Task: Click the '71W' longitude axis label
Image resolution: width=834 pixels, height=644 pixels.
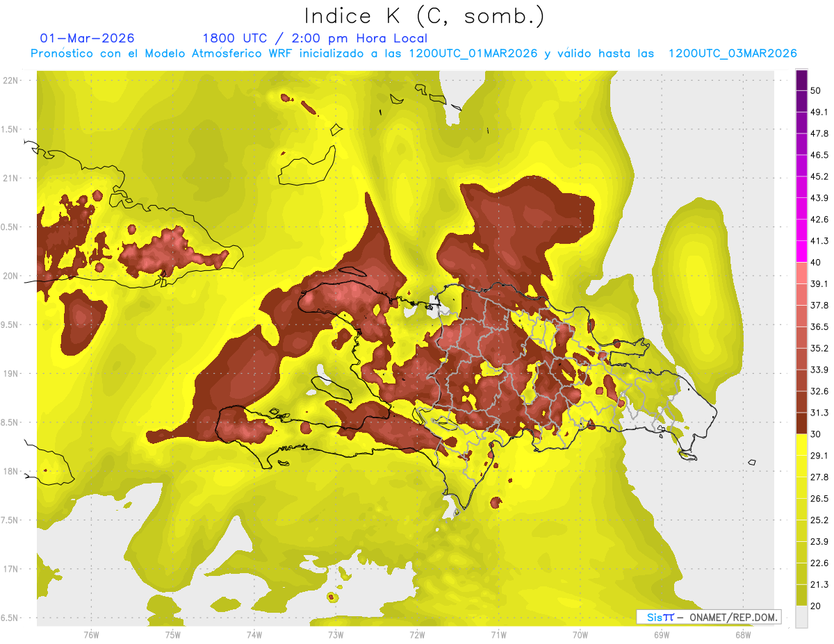Action: 498,635
